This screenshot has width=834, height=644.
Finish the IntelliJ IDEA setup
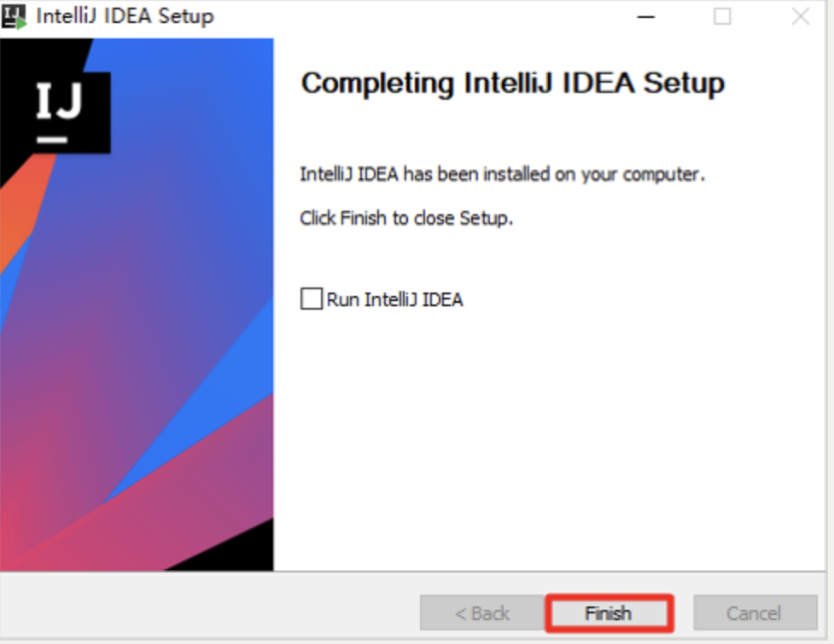(609, 613)
